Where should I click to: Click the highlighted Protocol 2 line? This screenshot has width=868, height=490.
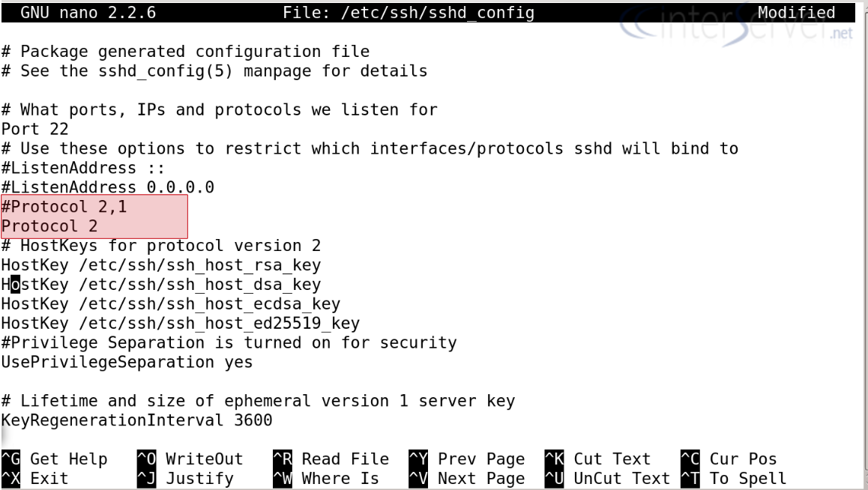pos(49,226)
